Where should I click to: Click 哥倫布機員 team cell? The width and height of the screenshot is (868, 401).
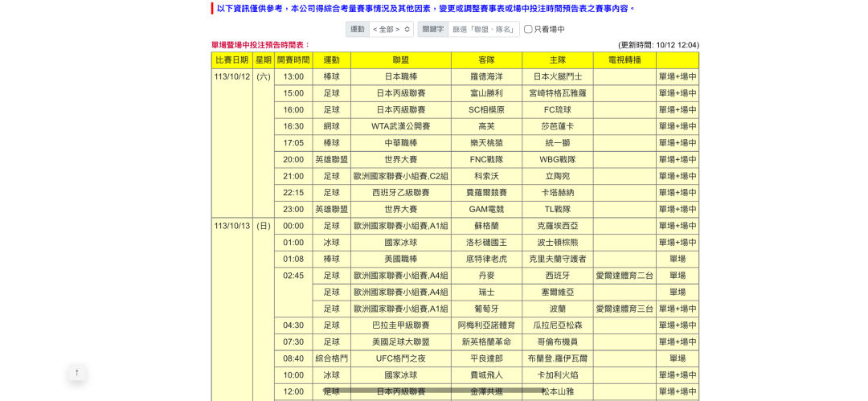pyautogui.click(x=558, y=342)
